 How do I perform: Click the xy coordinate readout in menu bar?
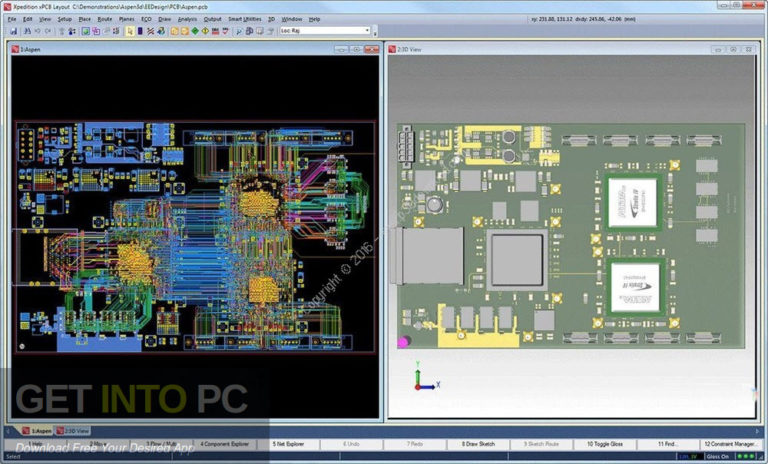coord(582,19)
